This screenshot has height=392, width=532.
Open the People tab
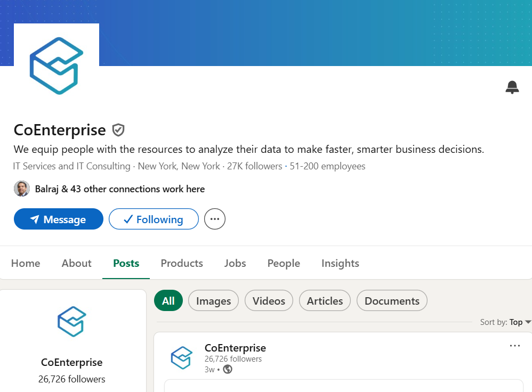(284, 263)
